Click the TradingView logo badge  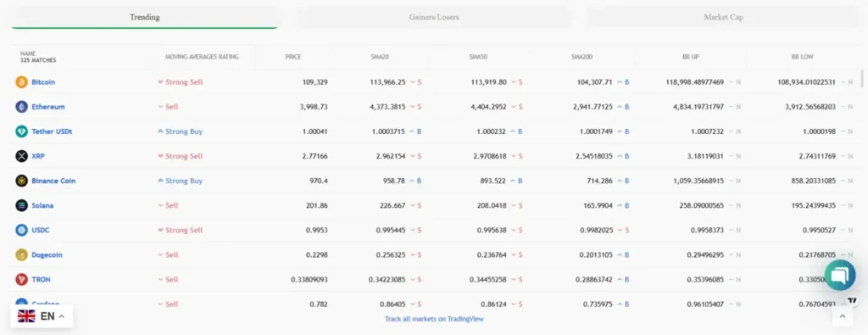point(853,301)
